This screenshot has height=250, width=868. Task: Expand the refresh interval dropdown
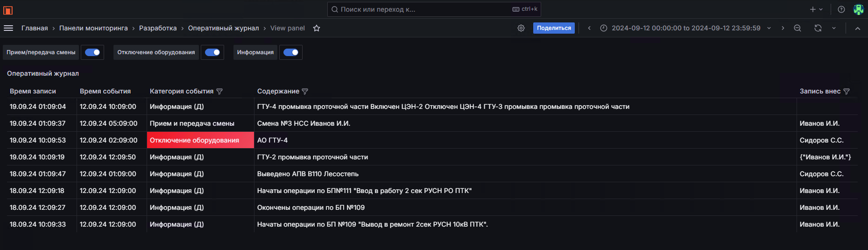[834, 28]
